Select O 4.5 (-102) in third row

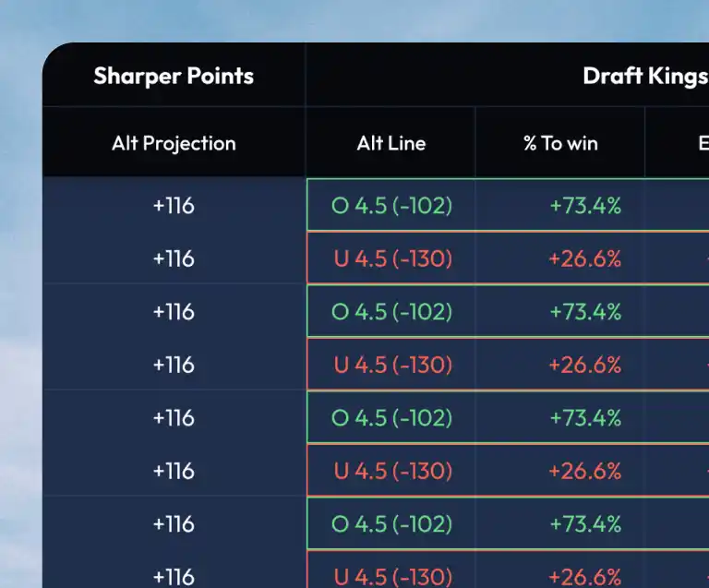click(x=391, y=311)
